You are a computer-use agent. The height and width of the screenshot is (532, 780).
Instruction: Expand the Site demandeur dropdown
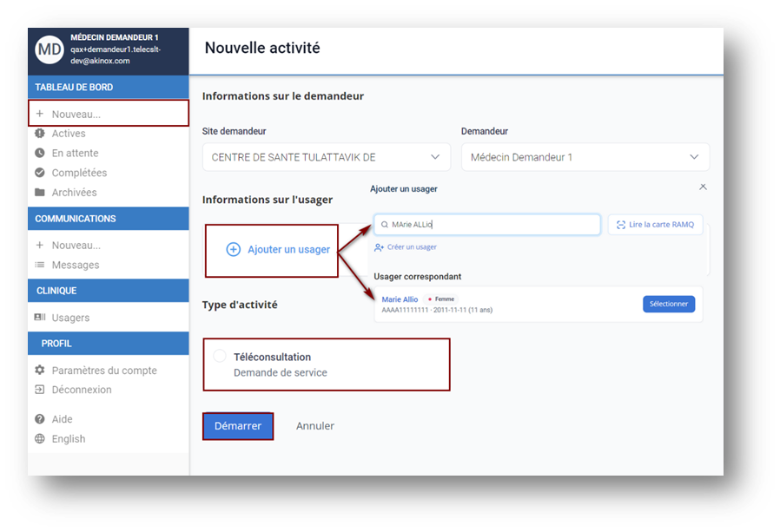pos(327,157)
